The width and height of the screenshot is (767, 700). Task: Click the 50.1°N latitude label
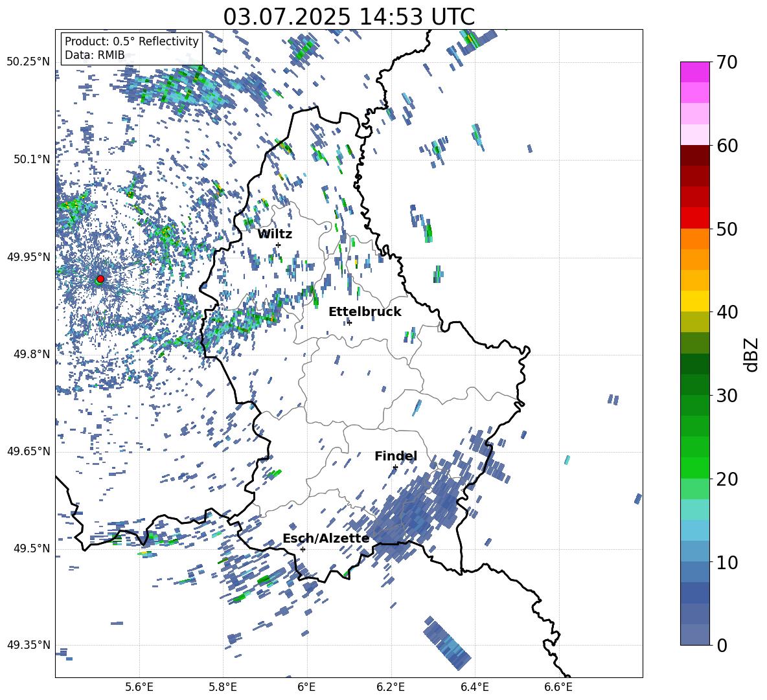point(31,159)
